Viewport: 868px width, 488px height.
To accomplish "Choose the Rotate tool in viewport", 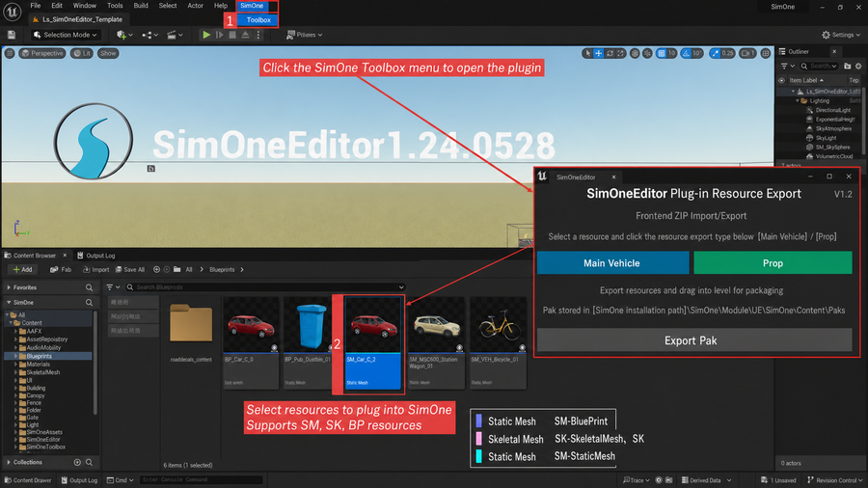I will 610,53.
